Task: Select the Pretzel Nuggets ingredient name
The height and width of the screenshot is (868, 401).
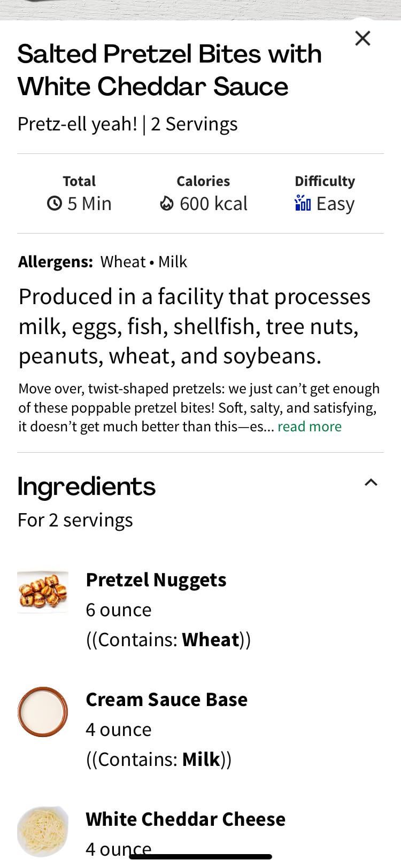Action: pos(156,580)
